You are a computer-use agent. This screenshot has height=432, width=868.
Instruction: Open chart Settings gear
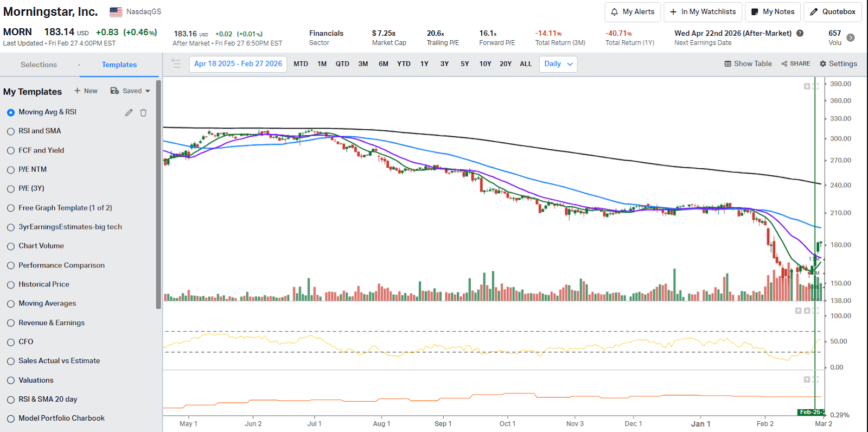822,63
